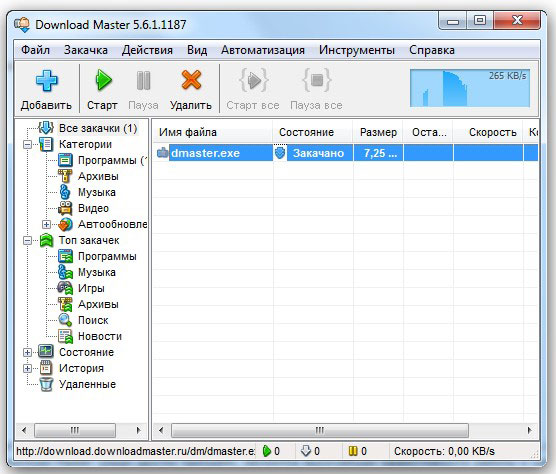This screenshot has height=474, width=556.
Task: Click Архивы icon under Топ закачек
Action: [x=65, y=304]
